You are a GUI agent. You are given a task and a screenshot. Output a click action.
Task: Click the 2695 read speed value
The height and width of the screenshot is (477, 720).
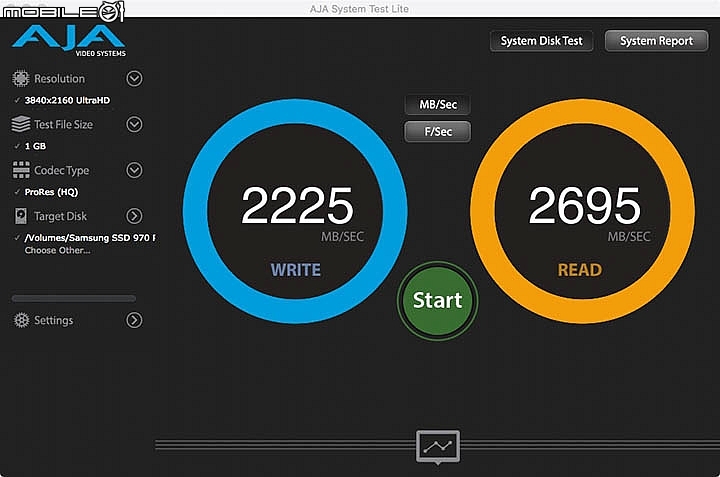[x=584, y=205]
